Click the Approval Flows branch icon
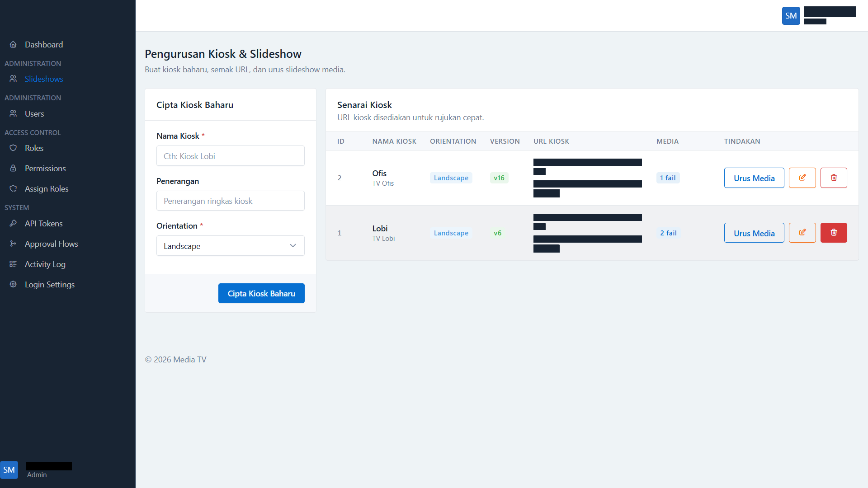868x488 pixels. click(13, 244)
